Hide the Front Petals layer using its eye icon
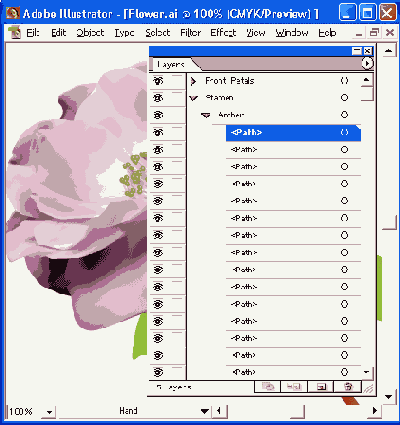 158,81
